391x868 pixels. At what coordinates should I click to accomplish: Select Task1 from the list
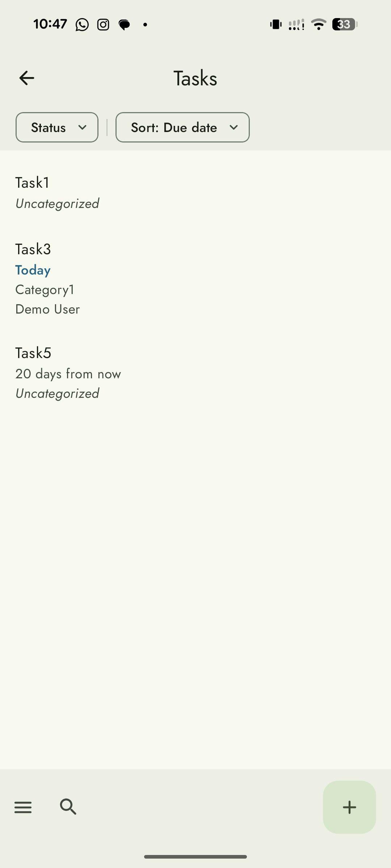click(33, 183)
